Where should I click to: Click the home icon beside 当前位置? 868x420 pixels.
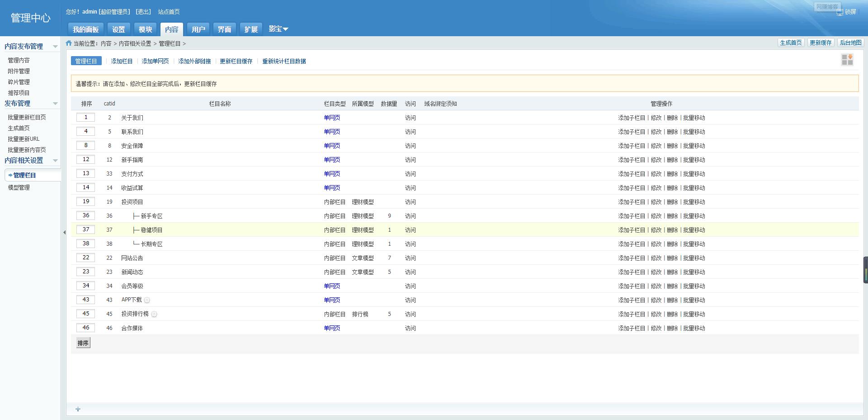click(x=69, y=43)
